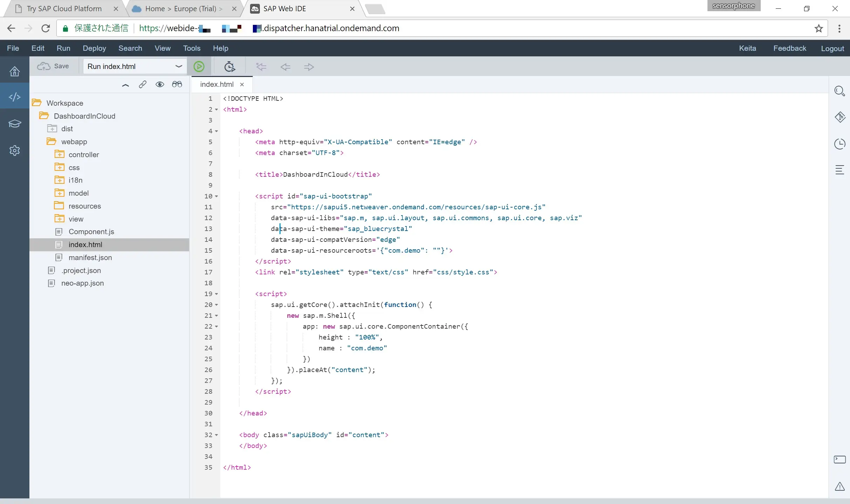Go back in browser history
Image resolution: width=850 pixels, height=504 pixels.
pyautogui.click(x=11, y=28)
